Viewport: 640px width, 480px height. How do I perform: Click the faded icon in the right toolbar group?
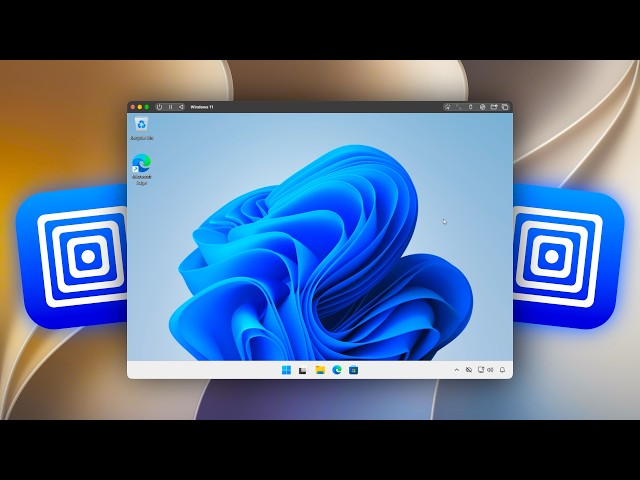[x=459, y=107]
